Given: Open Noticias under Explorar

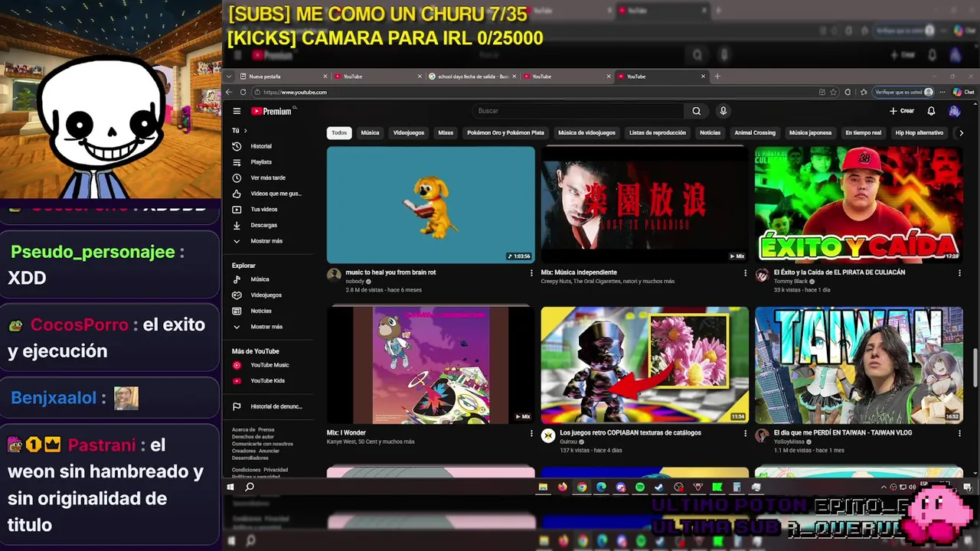Looking at the screenshot, I should click(x=267, y=311).
